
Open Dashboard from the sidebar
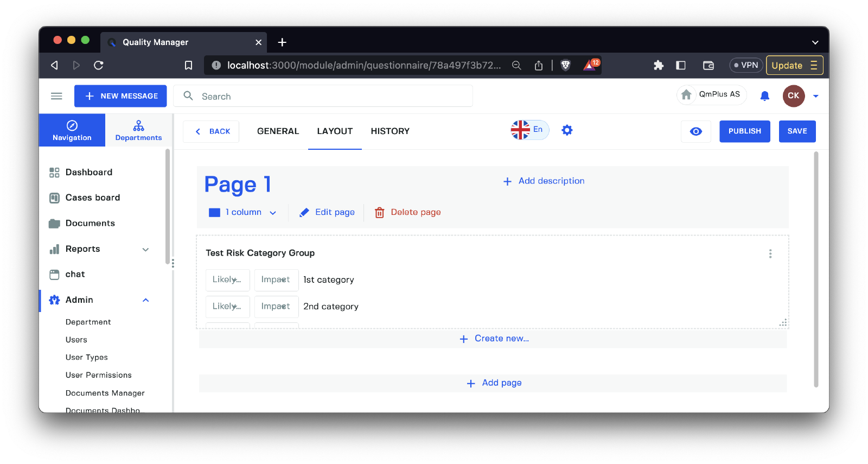click(88, 172)
